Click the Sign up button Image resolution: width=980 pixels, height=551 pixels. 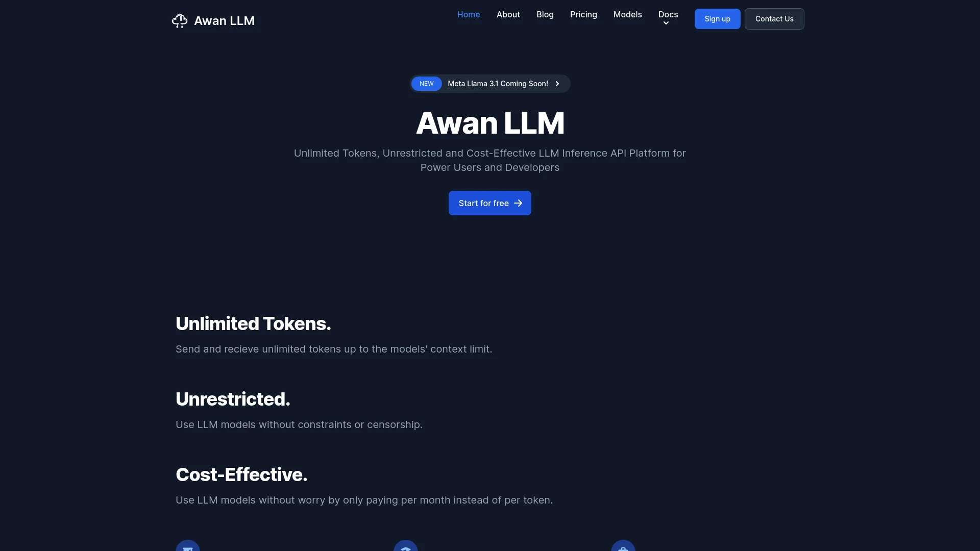(718, 18)
